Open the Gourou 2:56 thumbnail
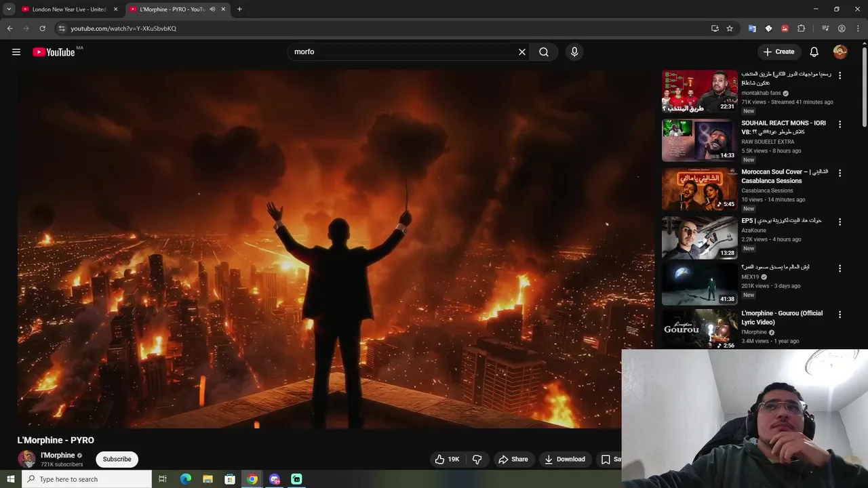This screenshot has width=868, height=488. click(699, 329)
